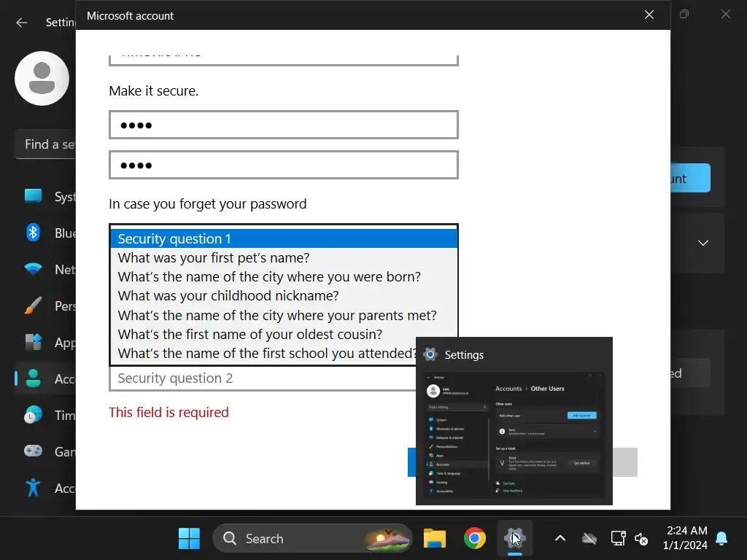Click the Settings gear icon in taskbar
The height and width of the screenshot is (560, 747).
coord(514,539)
